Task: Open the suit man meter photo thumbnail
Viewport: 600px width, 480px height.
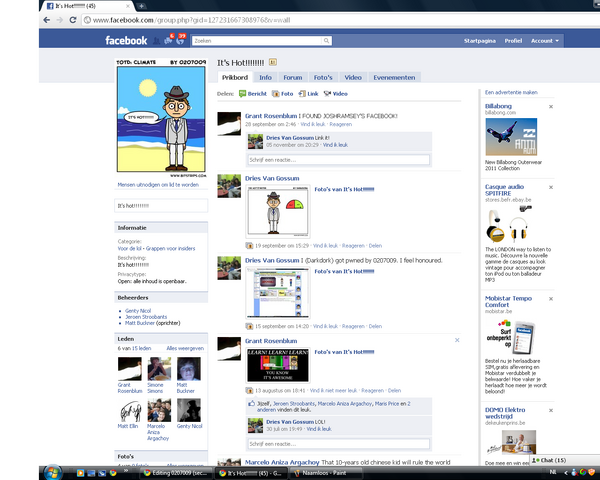Action: click(x=278, y=211)
